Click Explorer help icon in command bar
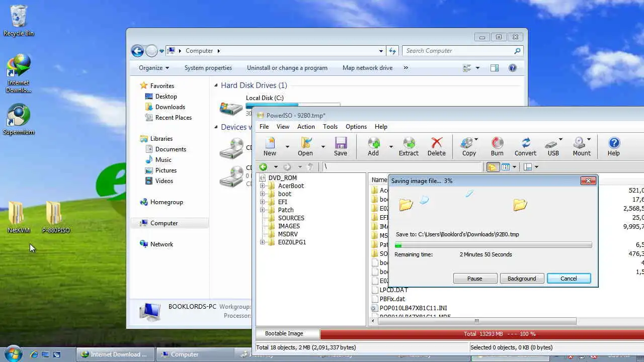The width and height of the screenshot is (644, 362). (x=513, y=68)
